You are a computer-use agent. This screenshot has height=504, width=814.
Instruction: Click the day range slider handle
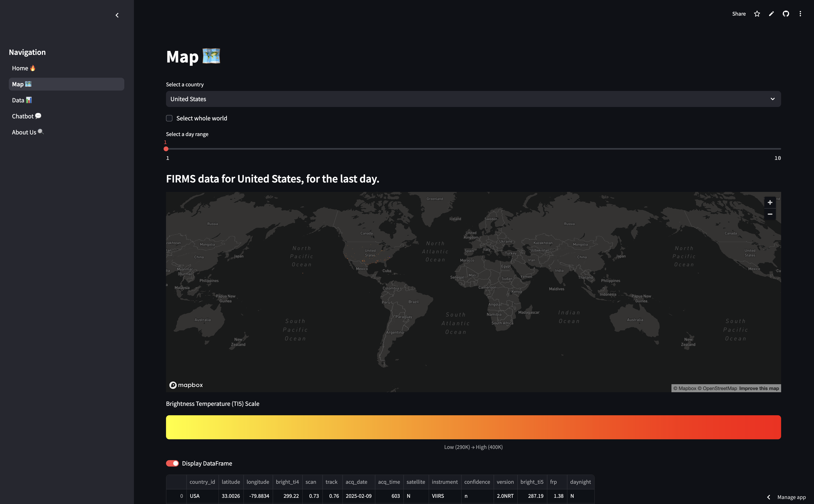click(x=166, y=149)
